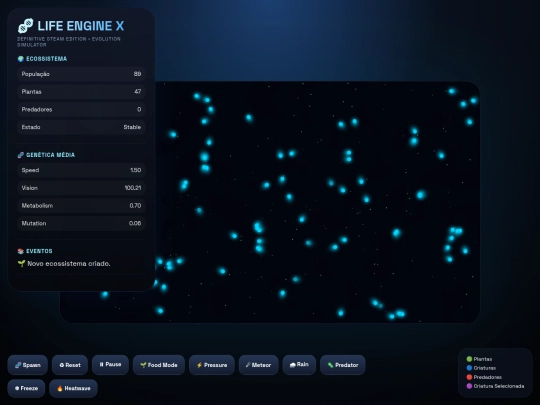Click the Genética Média section heading

pyautogui.click(x=51, y=155)
